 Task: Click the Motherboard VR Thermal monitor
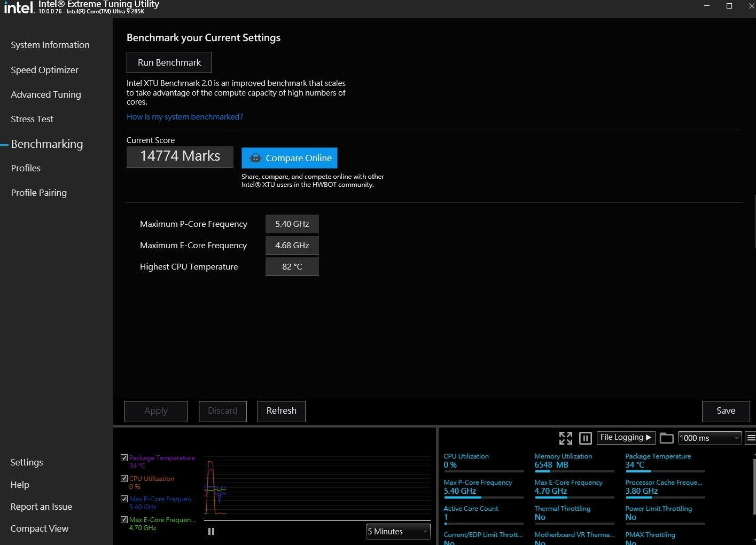[x=574, y=538]
